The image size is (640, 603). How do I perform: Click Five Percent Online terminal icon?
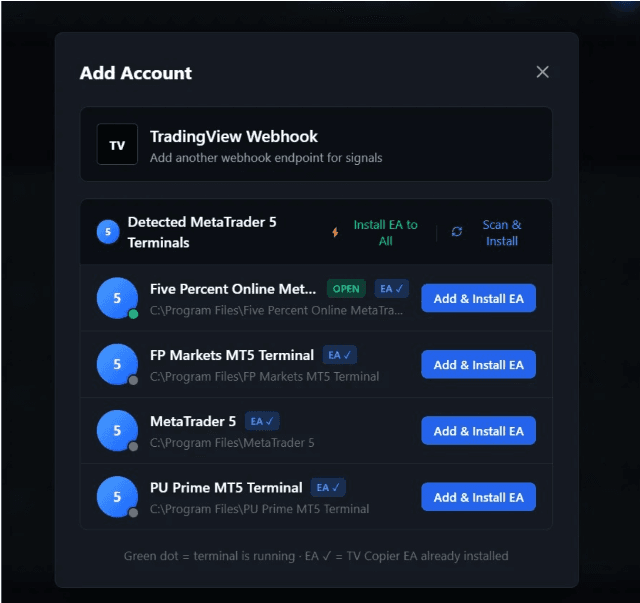(x=117, y=298)
